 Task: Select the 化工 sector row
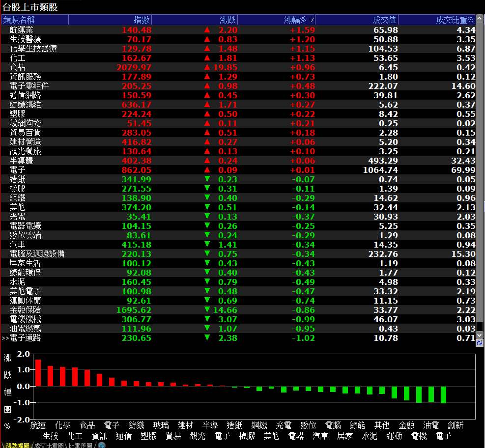pyautogui.click(x=238, y=58)
